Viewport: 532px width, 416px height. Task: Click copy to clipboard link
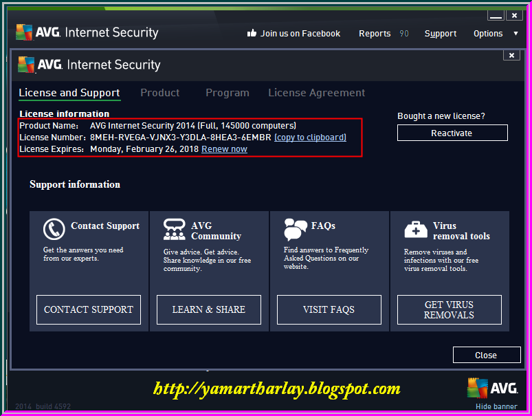click(310, 138)
